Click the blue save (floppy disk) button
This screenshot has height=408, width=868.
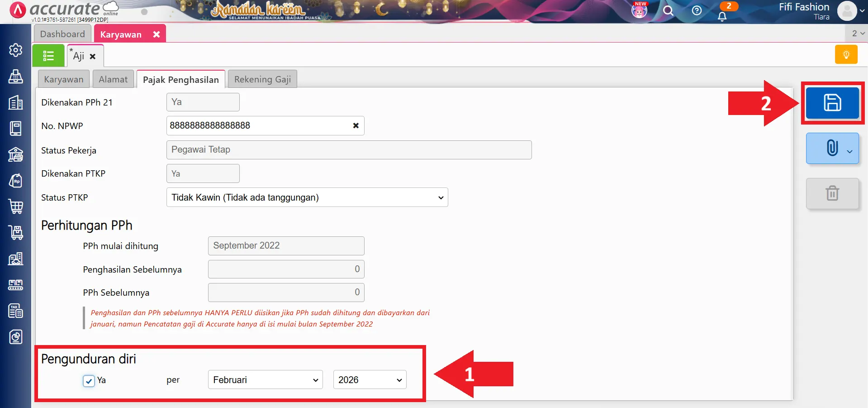(832, 103)
